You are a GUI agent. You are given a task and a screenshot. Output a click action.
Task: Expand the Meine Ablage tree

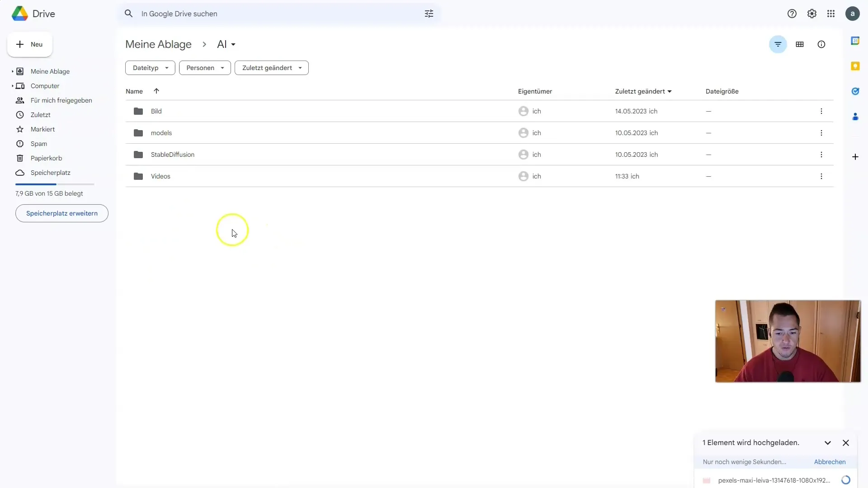point(12,71)
